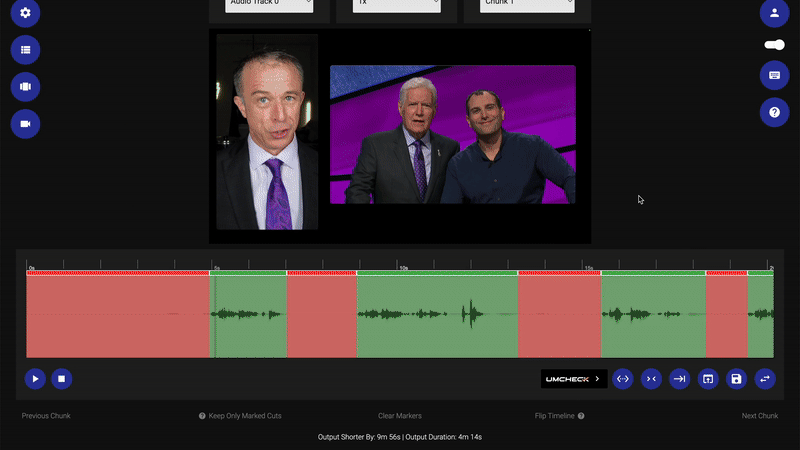Stop timeline playback

(x=62, y=379)
